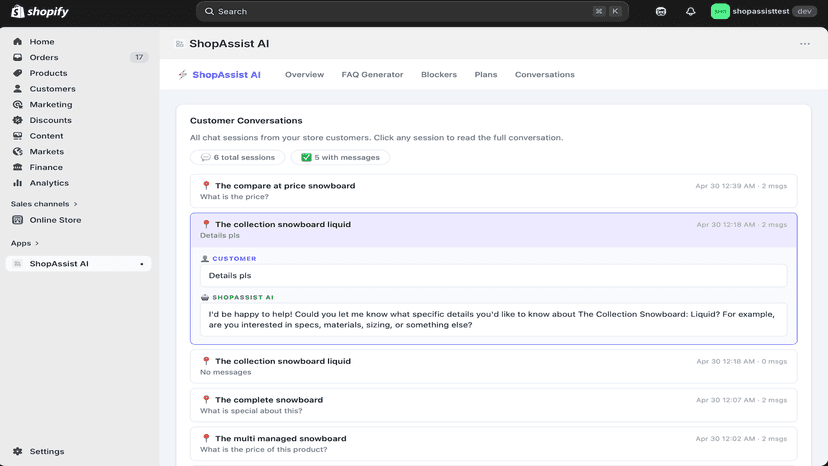Open the three-dot page menu
Screen dimensions: 828x466
pos(804,44)
